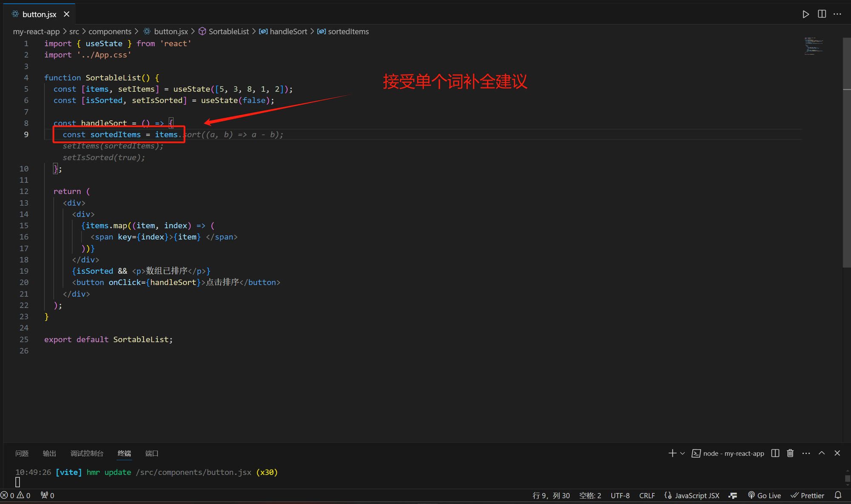The width and height of the screenshot is (851, 504).
Task: Click the Prettier formatter status
Action: [808, 495]
